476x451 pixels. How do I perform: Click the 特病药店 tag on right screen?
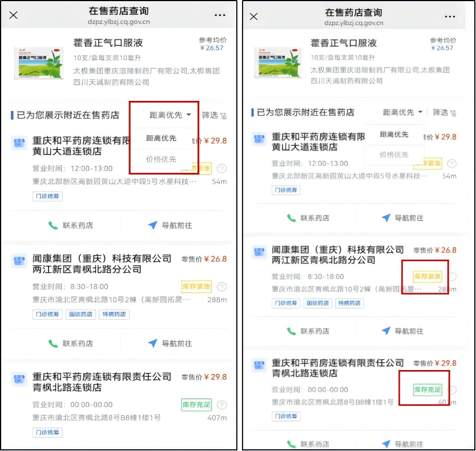[x=349, y=303]
